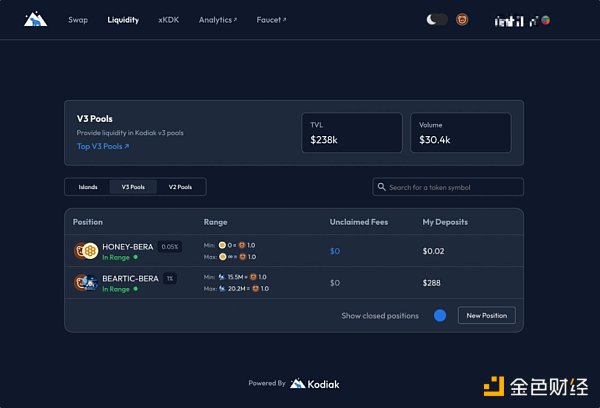Open the Swap page
This screenshot has width=600, height=408.
[x=77, y=19]
